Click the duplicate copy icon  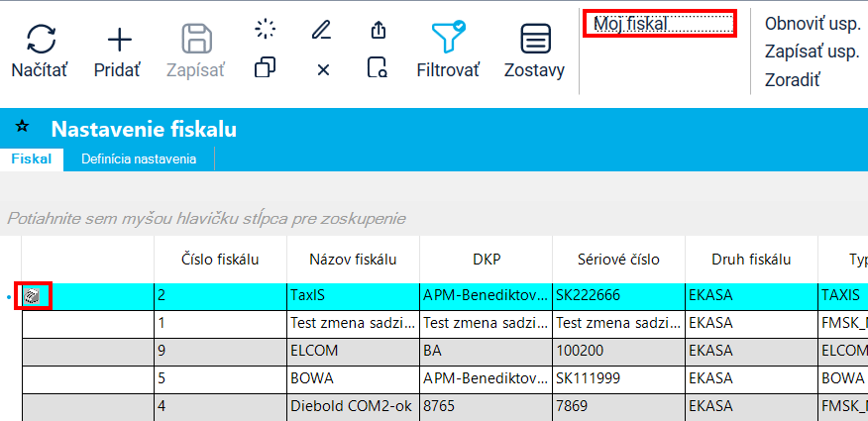266,68
